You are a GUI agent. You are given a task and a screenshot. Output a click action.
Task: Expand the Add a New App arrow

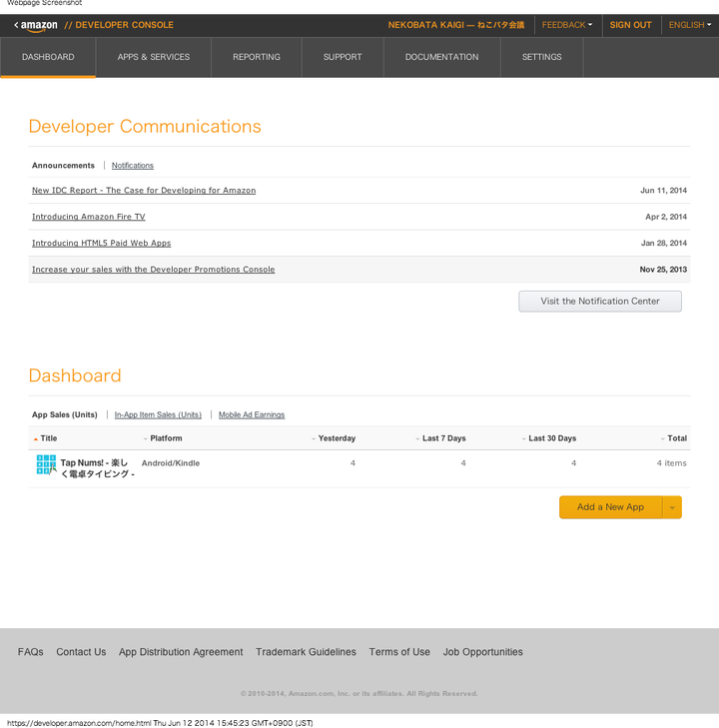[x=672, y=507]
